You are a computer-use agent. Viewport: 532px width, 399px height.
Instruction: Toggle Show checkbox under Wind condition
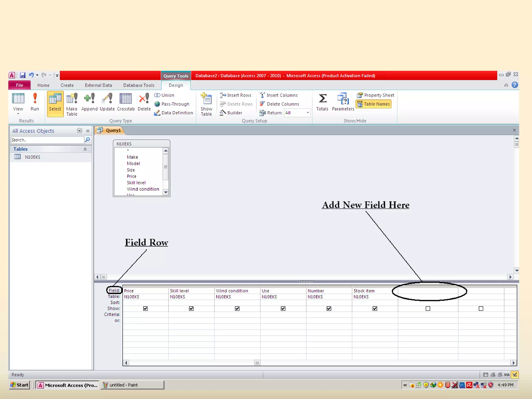(237, 309)
